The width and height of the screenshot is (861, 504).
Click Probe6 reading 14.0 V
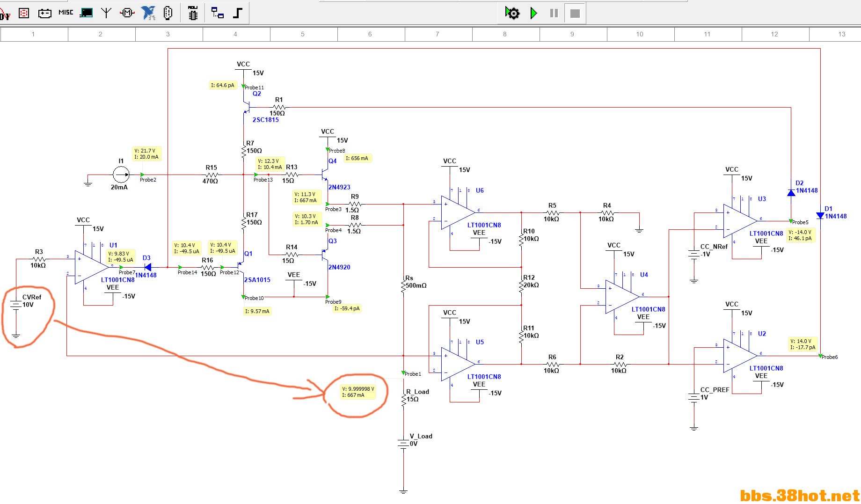tap(803, 344)
